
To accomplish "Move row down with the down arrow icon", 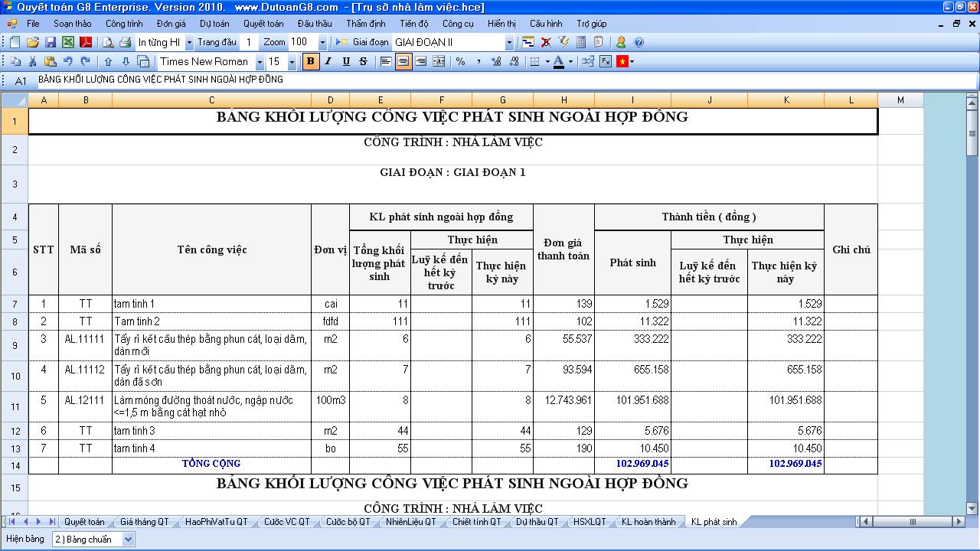I will [x=126, y=61].
